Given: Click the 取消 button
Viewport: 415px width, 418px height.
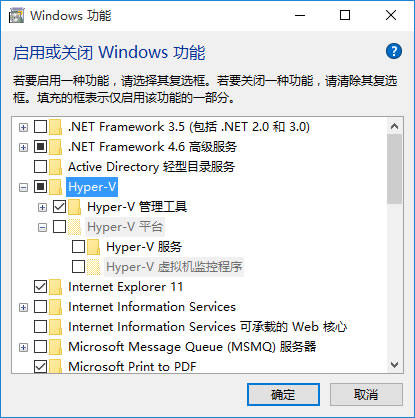Looking at the screenshot, I should [366, 395].
